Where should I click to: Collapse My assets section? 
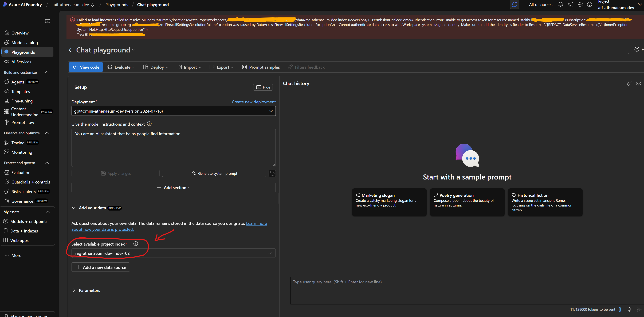48,212
